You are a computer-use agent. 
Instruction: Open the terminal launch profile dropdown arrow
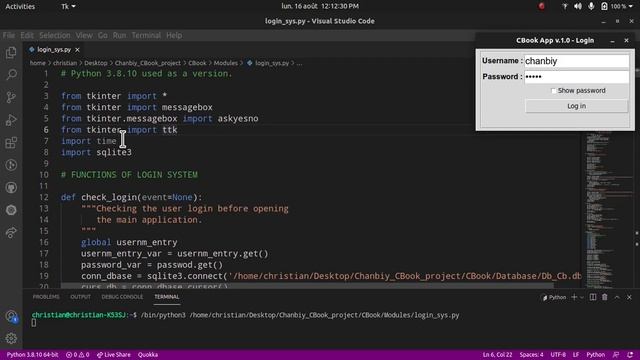582,297
